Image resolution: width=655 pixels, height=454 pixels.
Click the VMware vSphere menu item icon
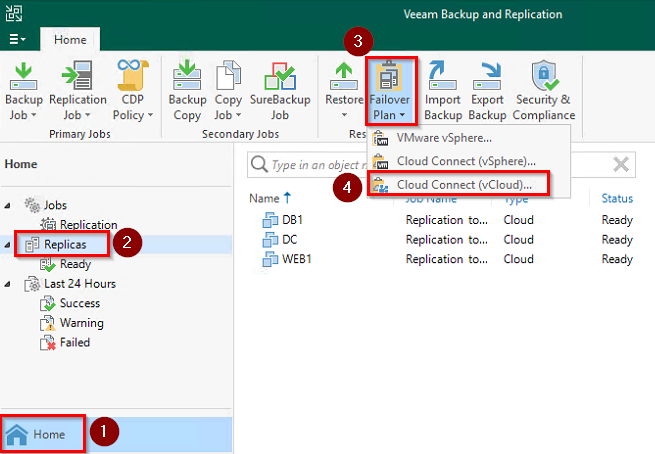click(381, 138)
